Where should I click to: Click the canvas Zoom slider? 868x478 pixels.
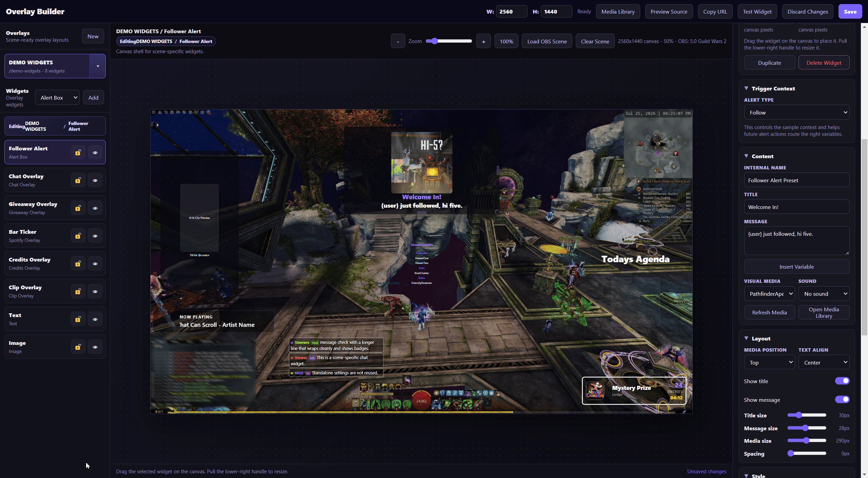449,41
